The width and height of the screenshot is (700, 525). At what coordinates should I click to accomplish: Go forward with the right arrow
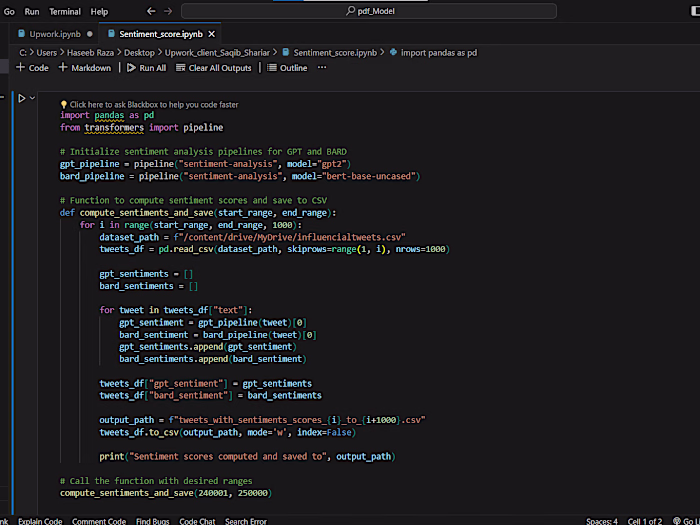(x=168, y=11)
